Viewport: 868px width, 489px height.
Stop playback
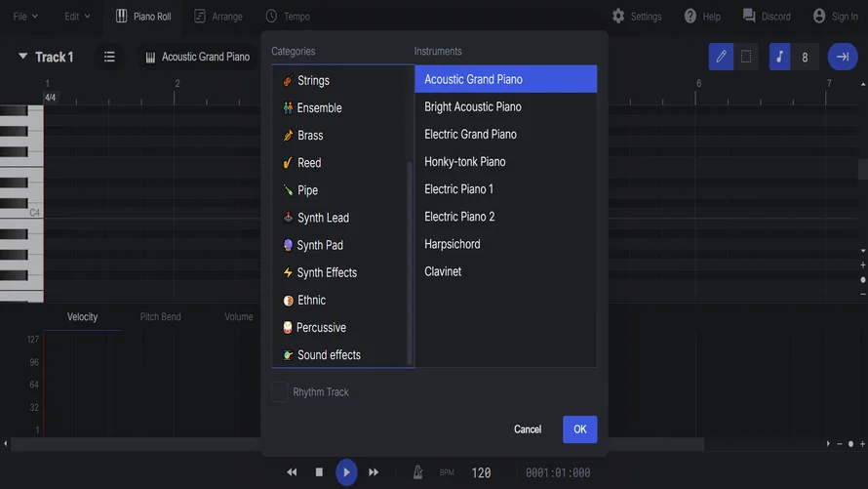tap(319, 472)
